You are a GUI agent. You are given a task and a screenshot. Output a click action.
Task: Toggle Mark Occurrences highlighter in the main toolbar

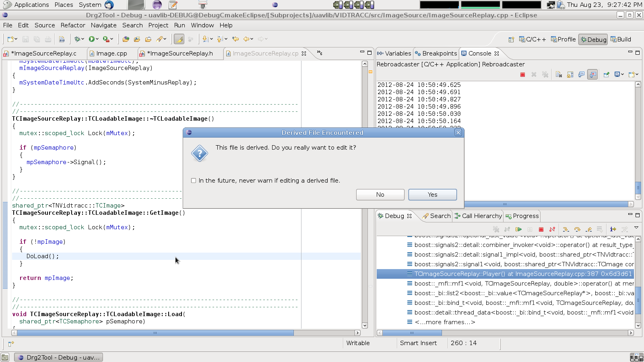click(x=179, y=39)
